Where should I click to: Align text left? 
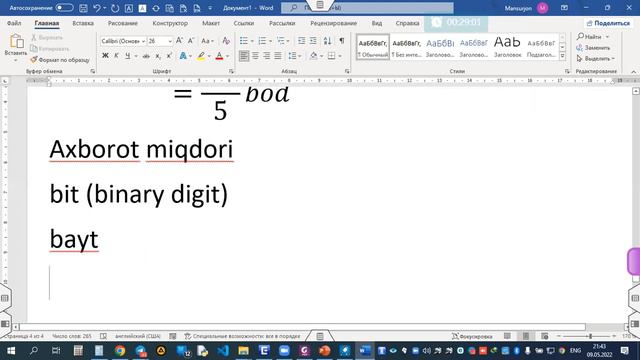244,56
